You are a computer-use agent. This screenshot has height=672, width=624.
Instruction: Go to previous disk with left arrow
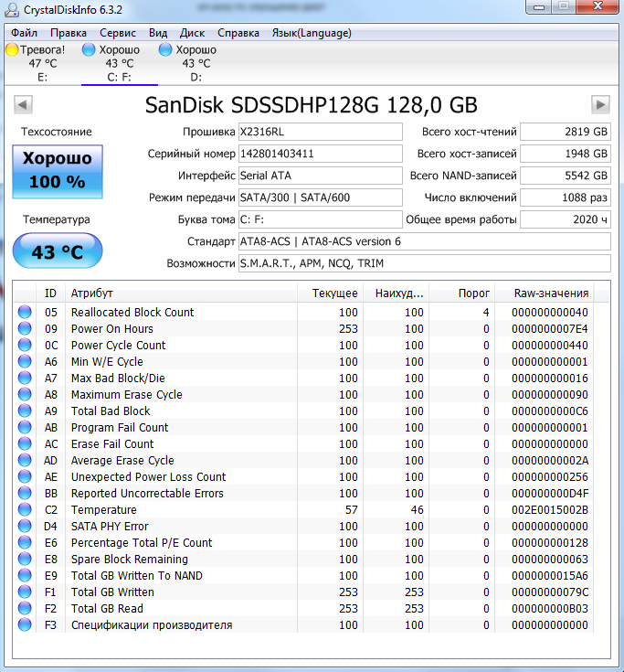tap(23, 104)
